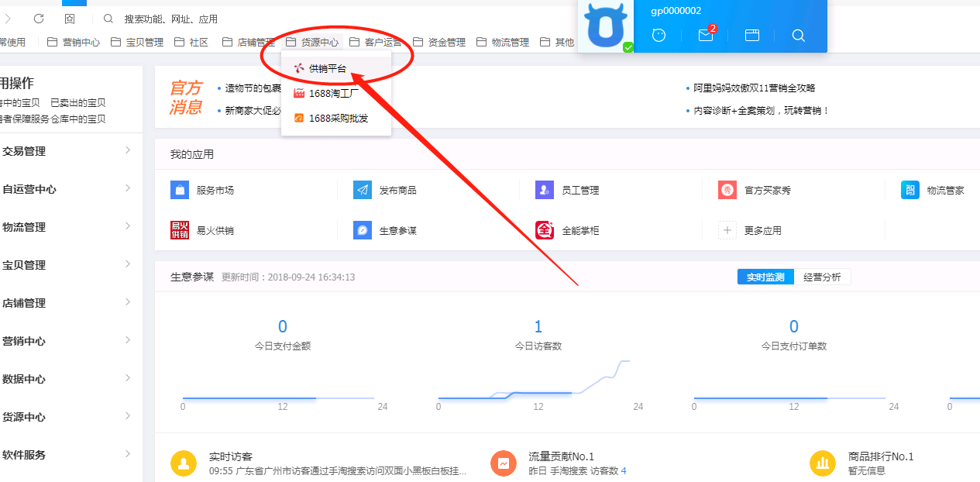Click the search input field at top

pyautogui.click(x=232, y=19)
